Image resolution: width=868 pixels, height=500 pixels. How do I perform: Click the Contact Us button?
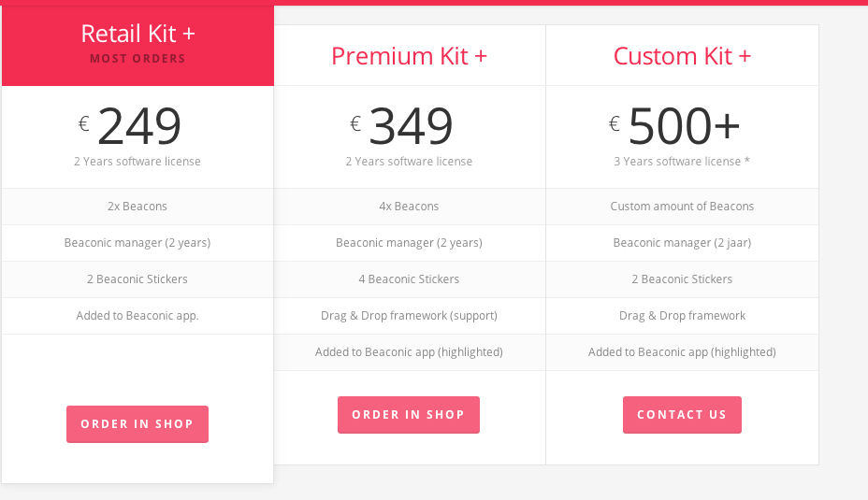682,415
